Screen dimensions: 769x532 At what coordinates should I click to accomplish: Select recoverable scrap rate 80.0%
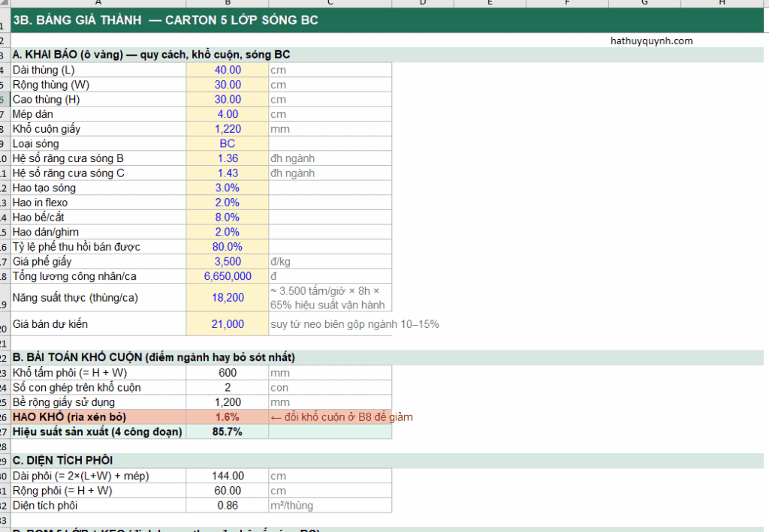coord(228,246)
